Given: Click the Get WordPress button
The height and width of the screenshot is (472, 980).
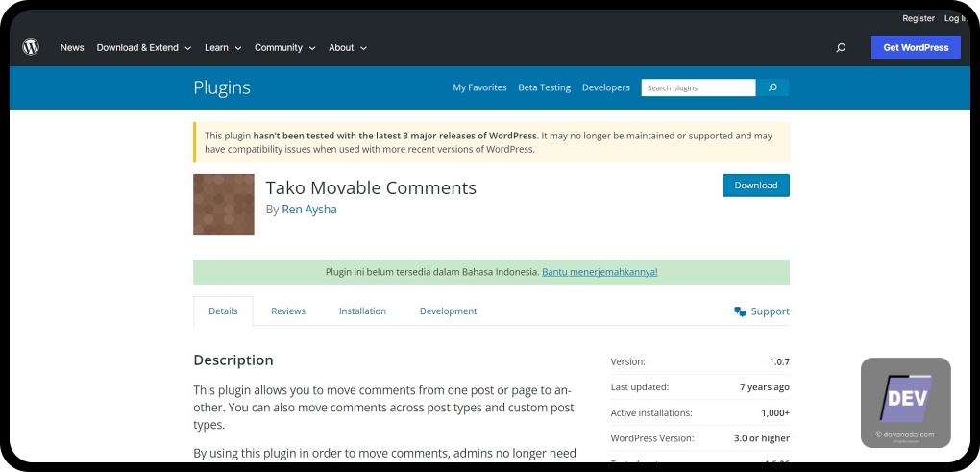Looking at the screenshot, I should [916, 47].
